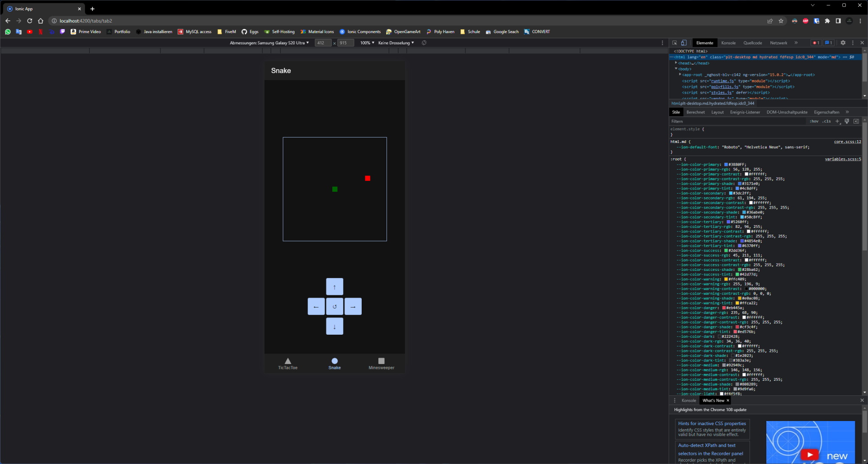Switch to the TicTacToe tab

288,364
